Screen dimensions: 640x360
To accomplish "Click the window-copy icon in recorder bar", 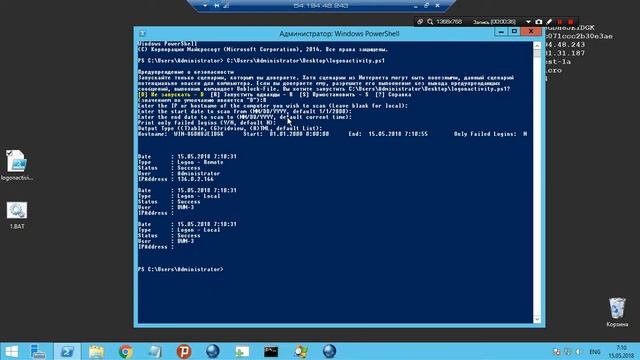I will click(420, 22).
